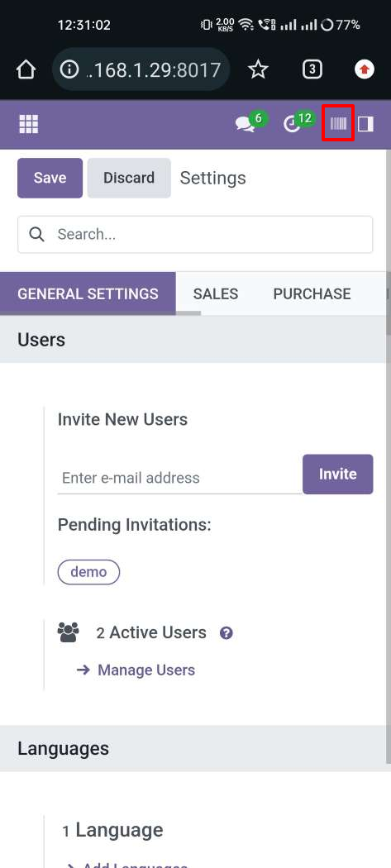This screenshot has height=868, width=391.
Task: Save the settings changes
Action: coord(50,179)
